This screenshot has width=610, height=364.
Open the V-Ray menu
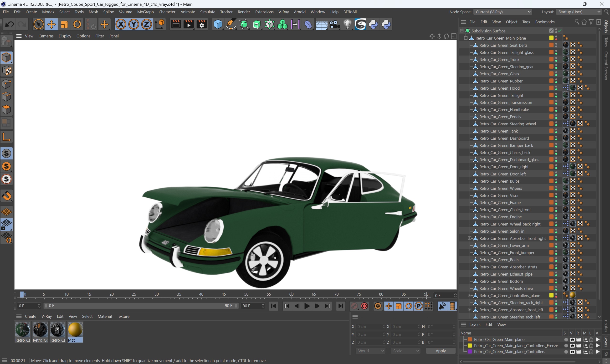pyautogui.click(x=283, y=12)
